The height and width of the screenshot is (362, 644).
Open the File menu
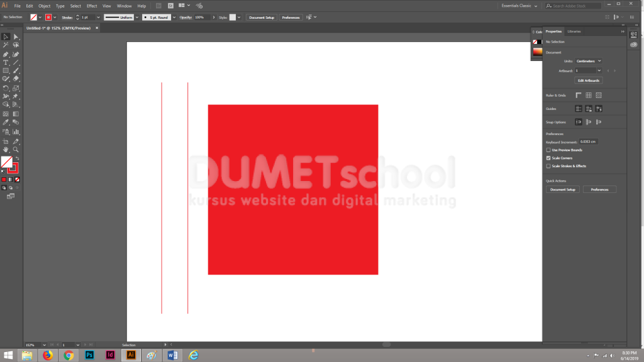coord(17,6)
